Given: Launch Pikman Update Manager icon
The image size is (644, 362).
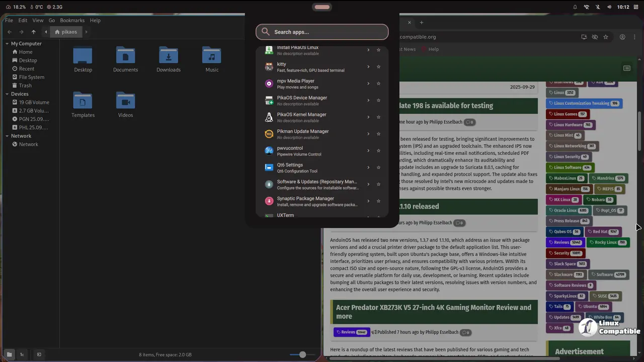Looking at the screenshot, I should click(269, 134).
